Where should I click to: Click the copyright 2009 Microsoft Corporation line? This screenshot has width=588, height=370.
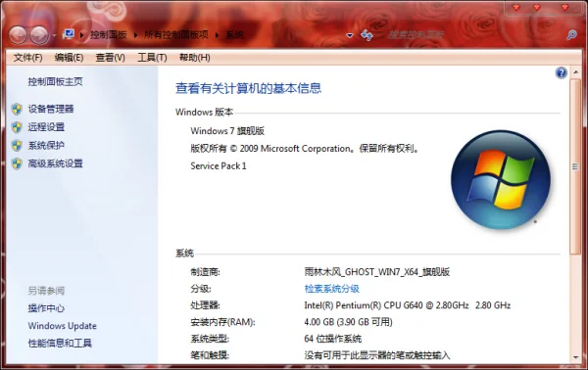pyautogui.click(x=305, y=149)
